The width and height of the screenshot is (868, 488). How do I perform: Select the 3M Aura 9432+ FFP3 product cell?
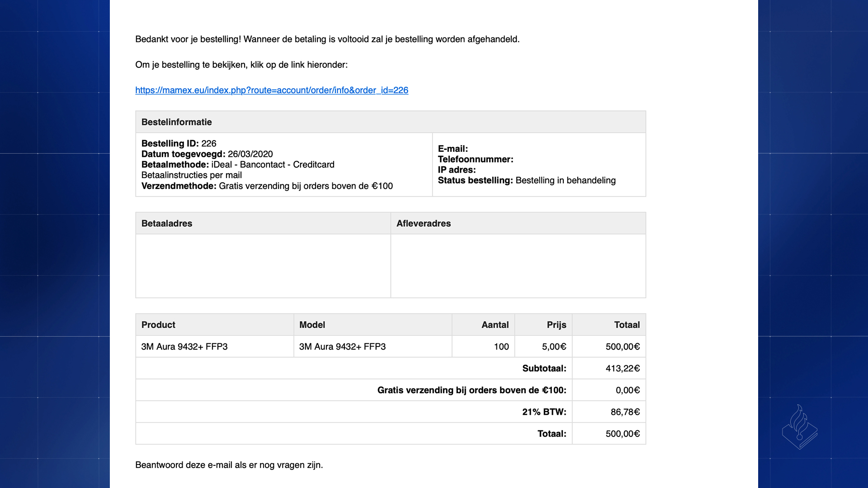[x=184, y=347]
